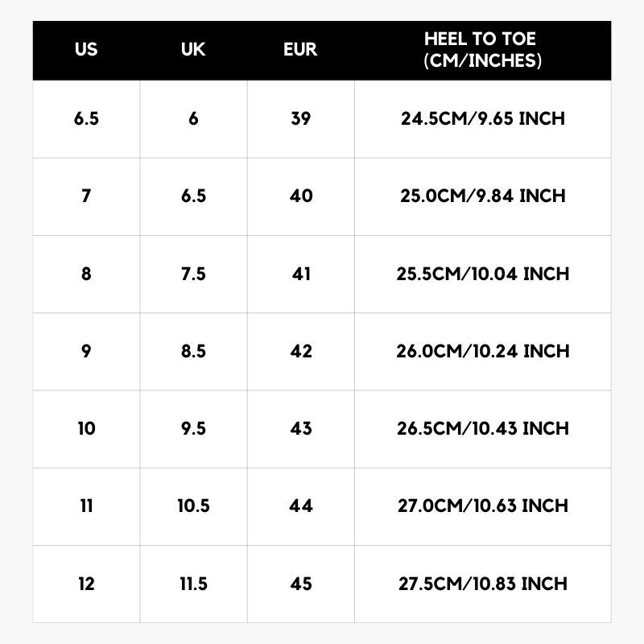
Task: Click the 27.5CM/10.83 INCH measurement
Action: (482, 584)
